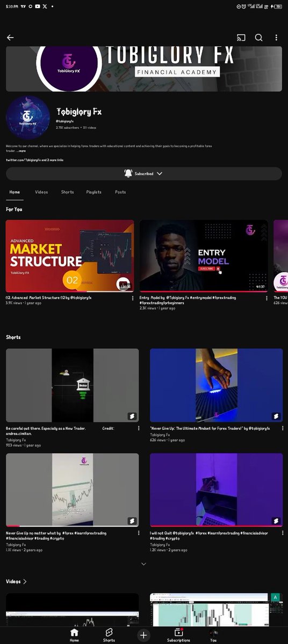Open '02. Advanced Market Structure' video title
The height and width of the screenshot is (644, 288).
49,297
